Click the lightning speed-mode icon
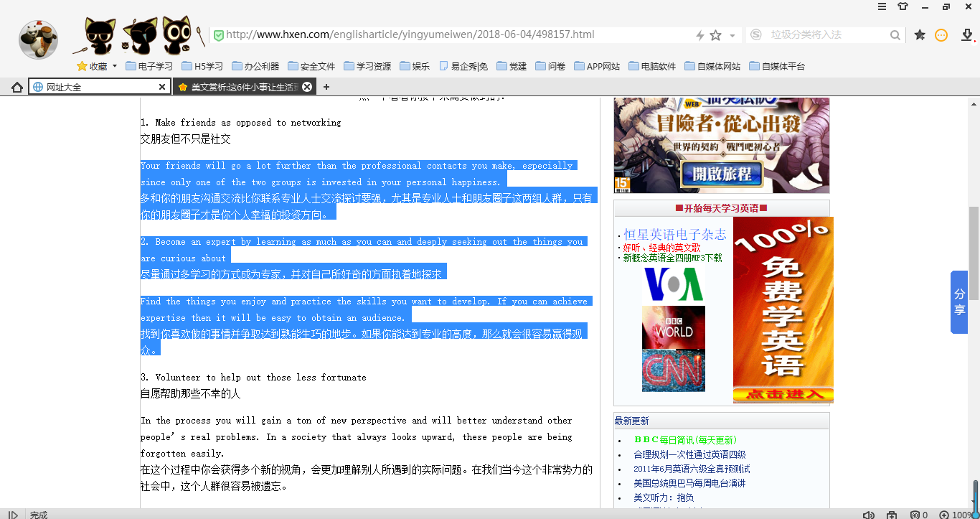The image size is (980, 519). pyautogui.click(x=700, y=35)
